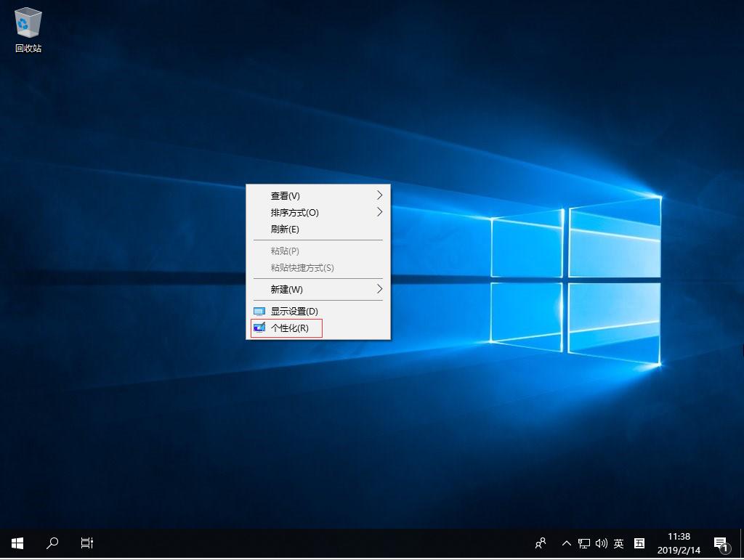Click the network icon in the system tray
Viewport: 744px width, 560px height.
[x=583, y=543]
